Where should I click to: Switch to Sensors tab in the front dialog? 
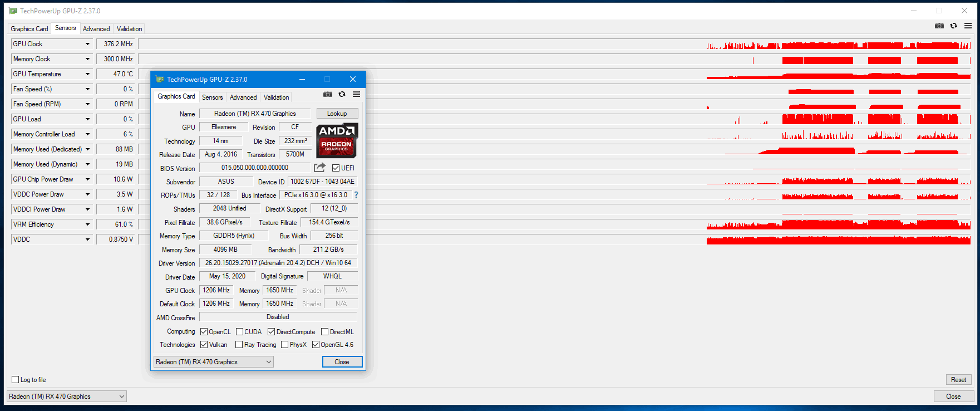[213, 97]
